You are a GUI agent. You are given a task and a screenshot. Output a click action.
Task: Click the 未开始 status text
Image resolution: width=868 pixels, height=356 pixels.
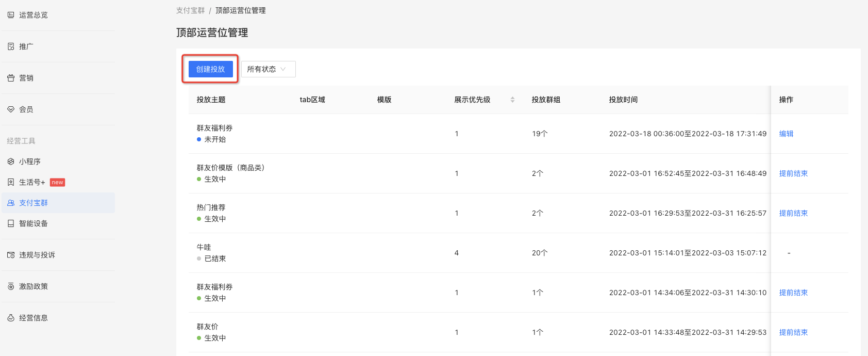pyautogui.click(x=215, y=139)
